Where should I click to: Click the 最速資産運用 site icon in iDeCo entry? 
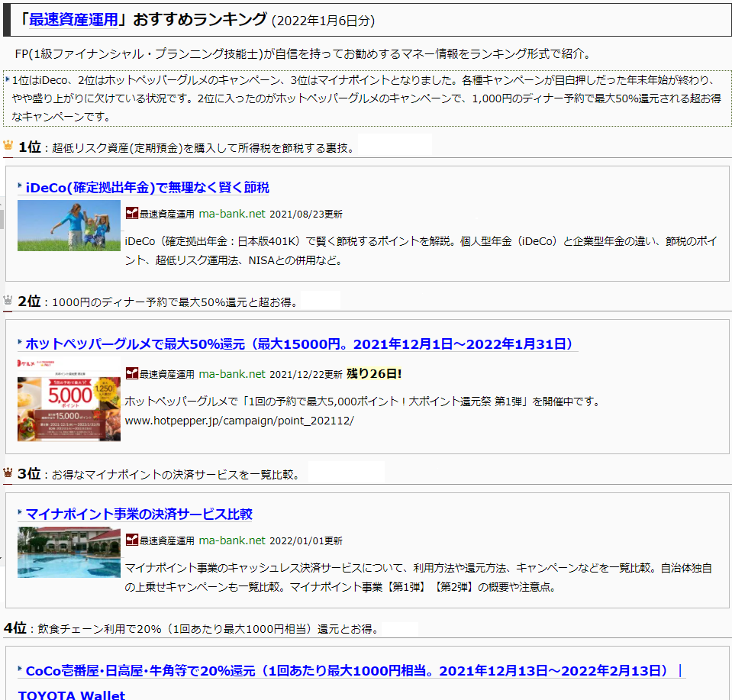(x=132, y=214)
